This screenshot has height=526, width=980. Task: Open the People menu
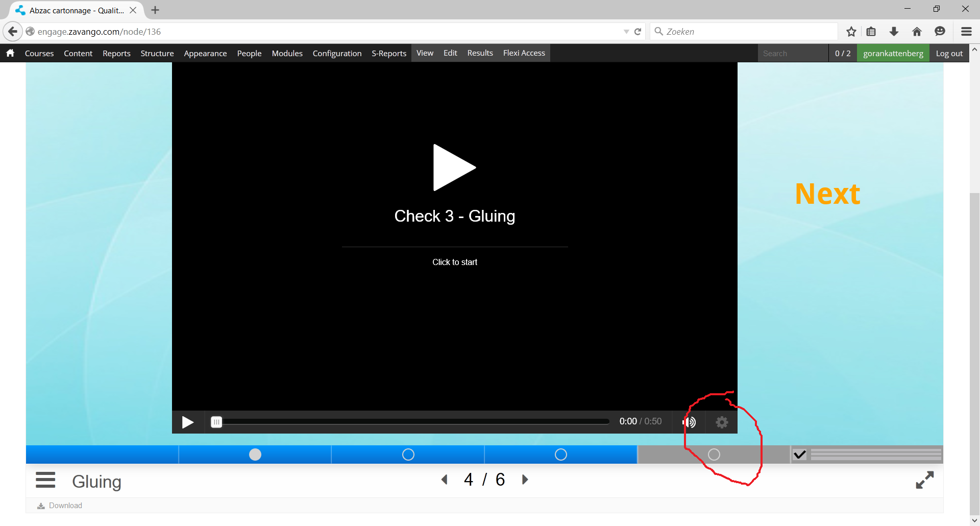[249, 53]
